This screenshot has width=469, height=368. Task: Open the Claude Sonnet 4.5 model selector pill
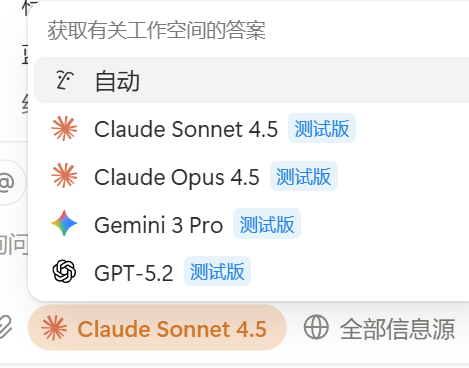point(157,328)
